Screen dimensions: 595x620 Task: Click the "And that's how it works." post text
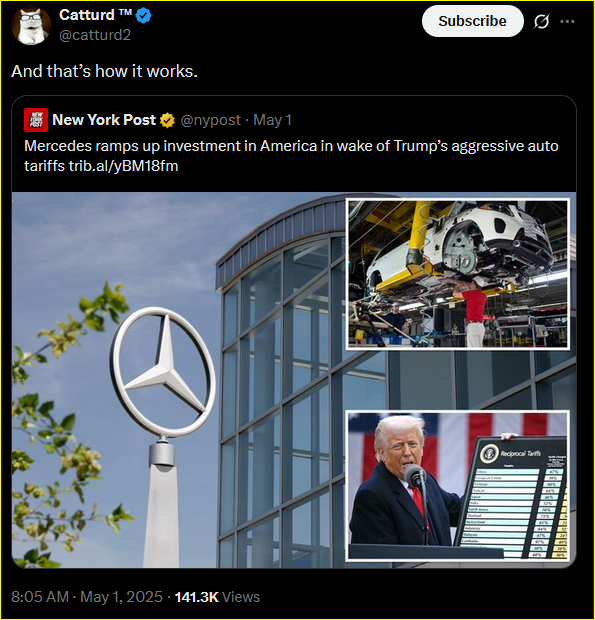pos(104,71)
